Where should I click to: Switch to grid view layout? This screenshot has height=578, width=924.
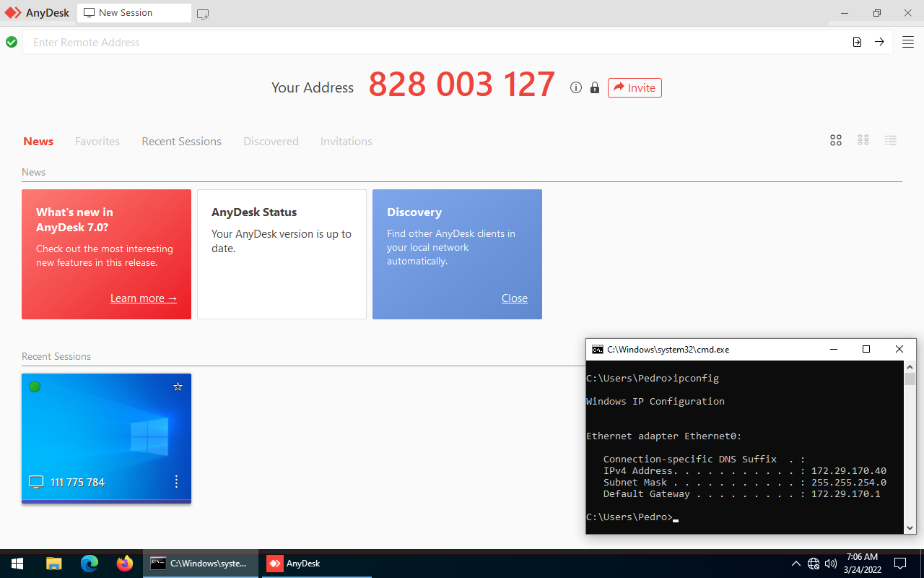[835, 140]
